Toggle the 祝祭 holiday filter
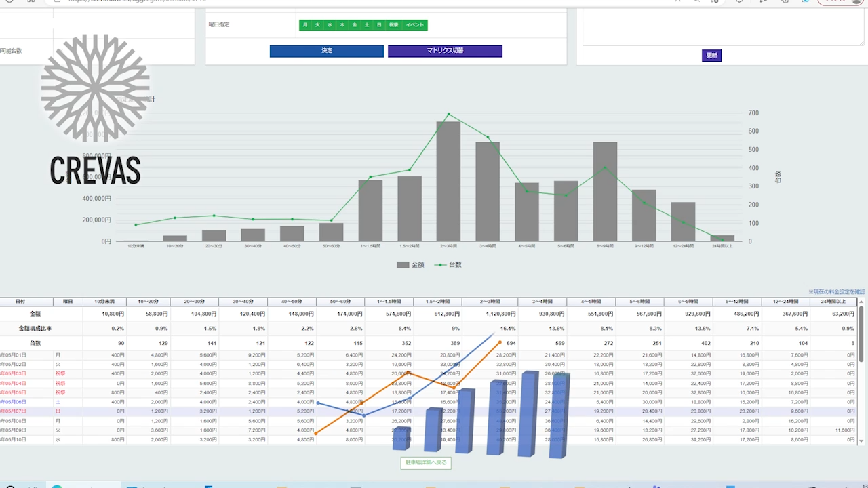The height and width of the screenshot is (488, 868). pos(394,25)
